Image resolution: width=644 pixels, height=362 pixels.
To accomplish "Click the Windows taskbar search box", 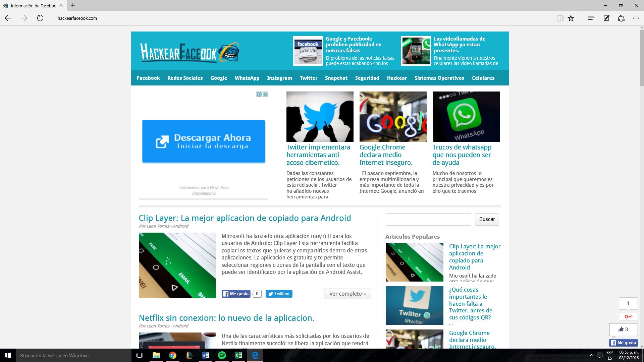I will [x=74, y=355].
